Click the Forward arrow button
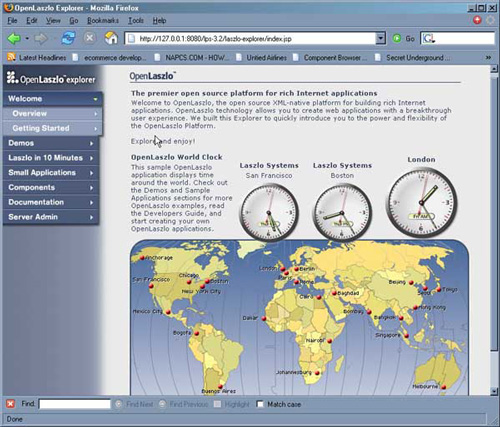500x427 pixels. [x=41, y=39]
